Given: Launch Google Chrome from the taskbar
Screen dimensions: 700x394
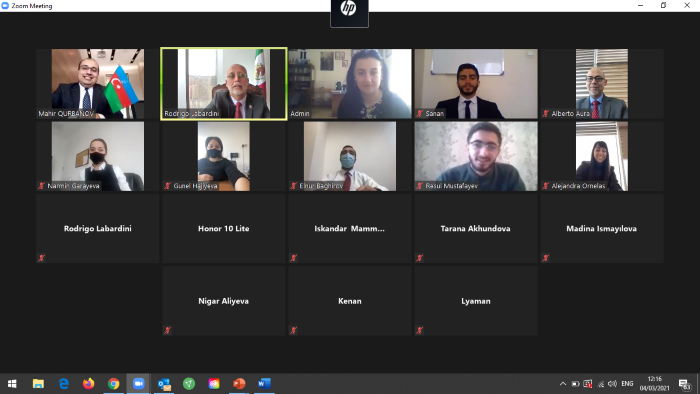Looking at the screenshot, I should point(113,384).
